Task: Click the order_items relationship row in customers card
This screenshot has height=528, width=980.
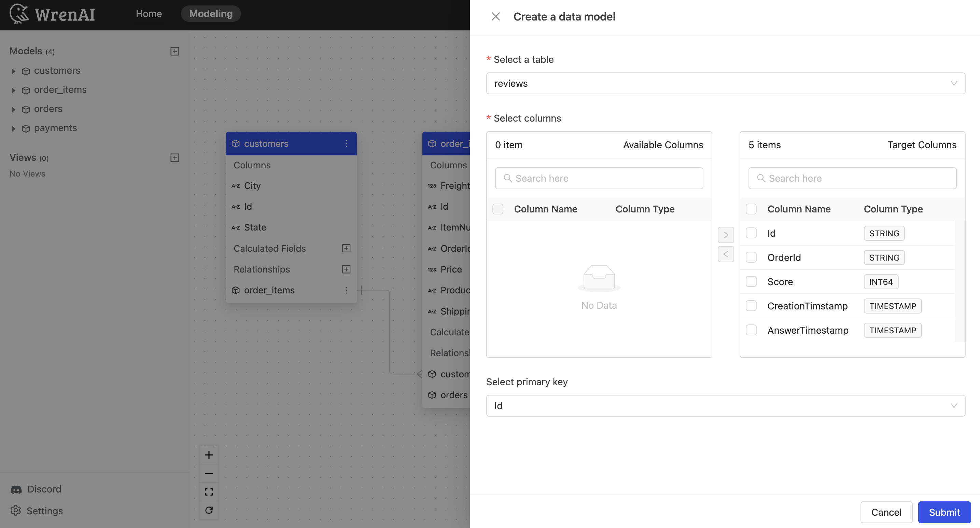Action: pos(291,290)
